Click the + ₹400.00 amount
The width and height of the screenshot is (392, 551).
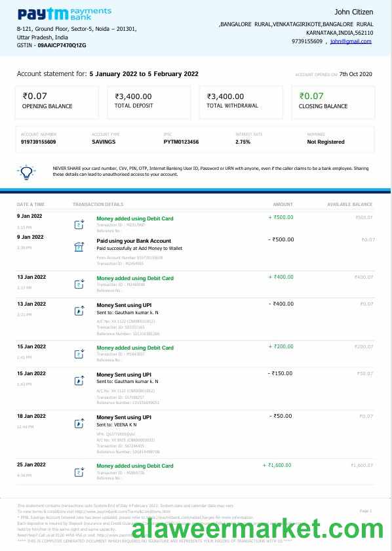281,277
